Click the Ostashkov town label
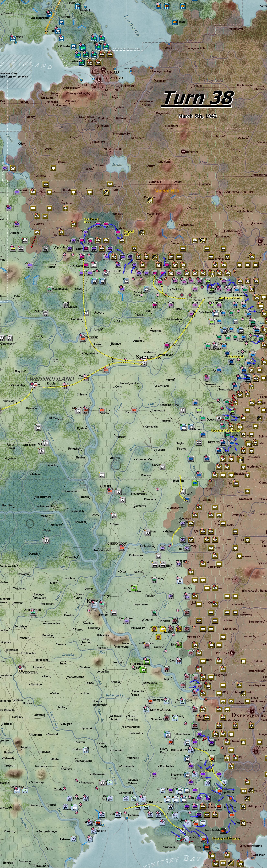This screenshot has width=267, height=868. tap(187, 224)
